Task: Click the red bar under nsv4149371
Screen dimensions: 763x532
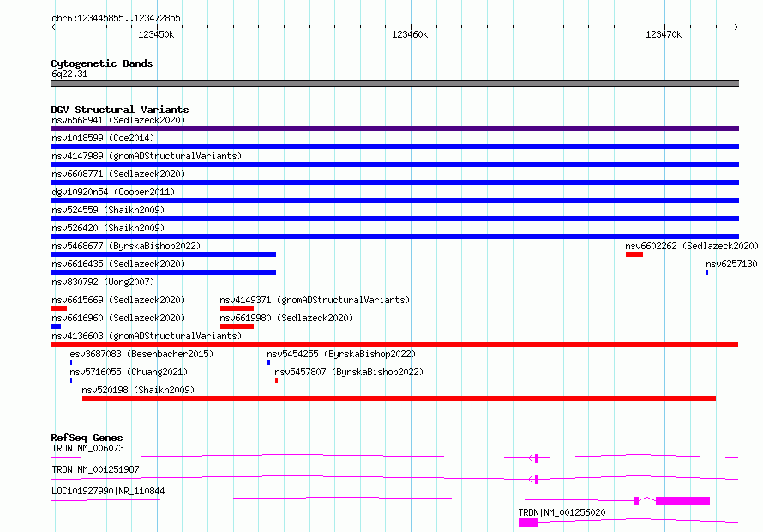Action: click(x=237, y=308)
